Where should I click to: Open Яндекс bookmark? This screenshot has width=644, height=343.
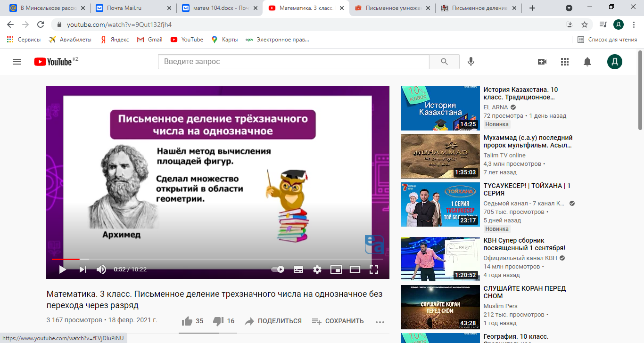[x=115, y=40]
